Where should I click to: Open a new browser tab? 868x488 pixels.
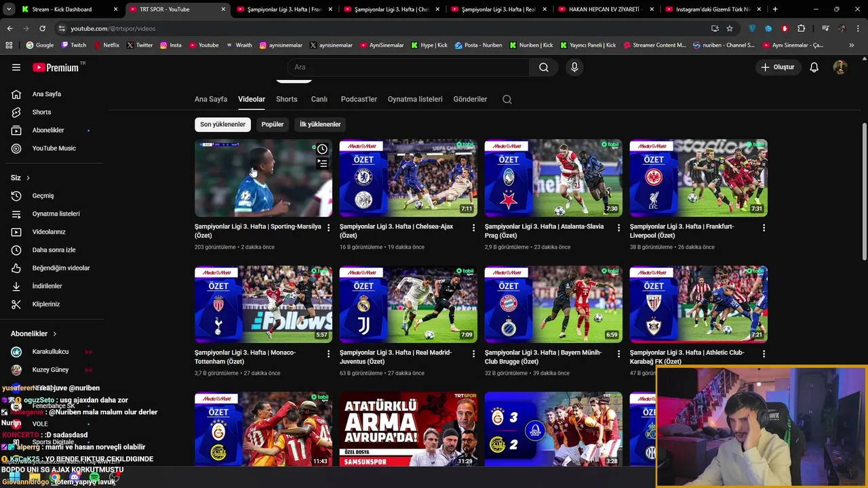775,9
